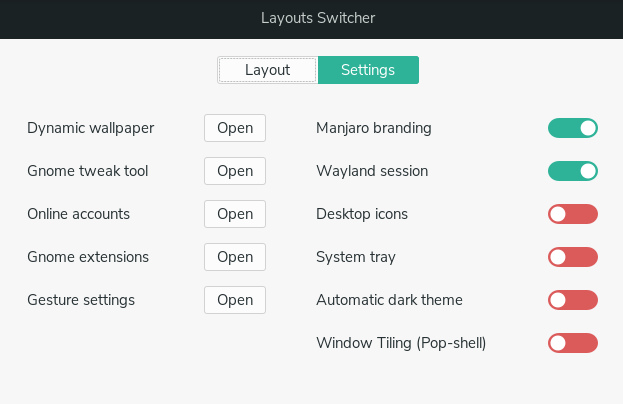Open Gnome extensions

pyautogui.click(x=235, y=257)
